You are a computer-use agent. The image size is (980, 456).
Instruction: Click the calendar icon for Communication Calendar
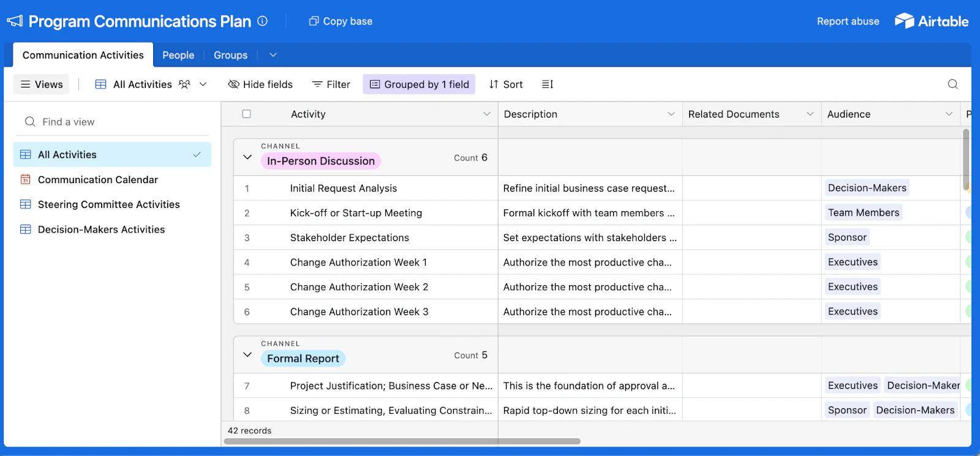26,179
